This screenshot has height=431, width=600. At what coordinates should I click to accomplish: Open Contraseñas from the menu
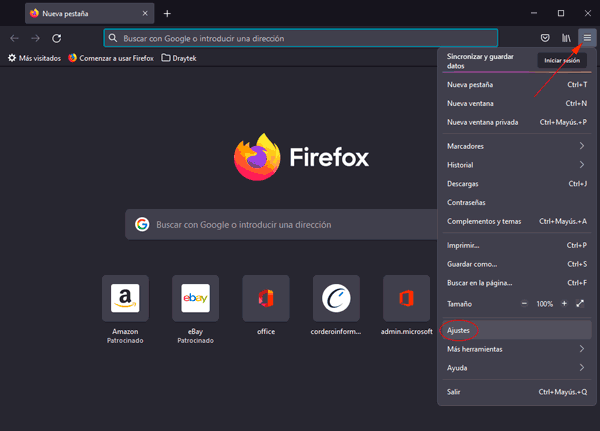[x=517, y=202]
